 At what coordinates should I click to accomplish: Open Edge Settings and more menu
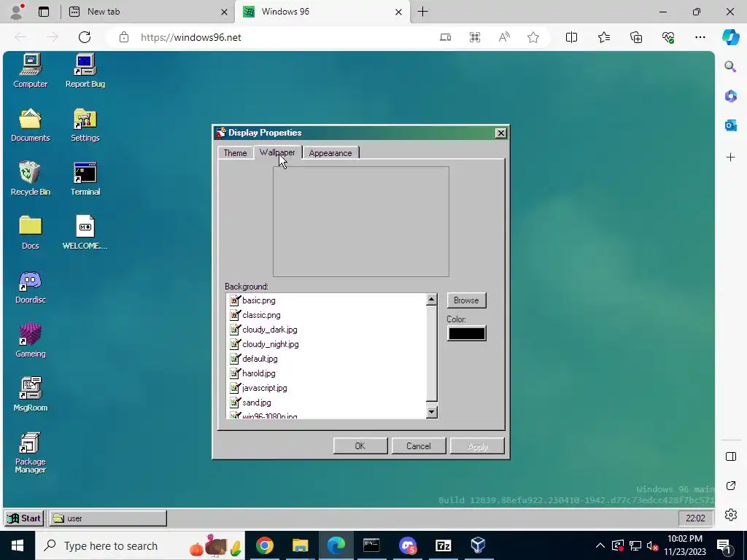[700, 37]
